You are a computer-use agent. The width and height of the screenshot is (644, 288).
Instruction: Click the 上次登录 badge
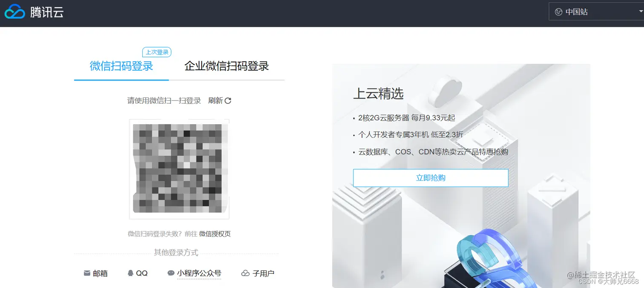[x=156, y=52]
